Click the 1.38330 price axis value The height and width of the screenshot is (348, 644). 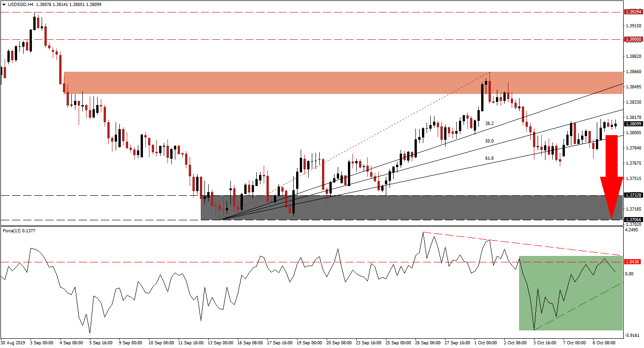[633, 102]
